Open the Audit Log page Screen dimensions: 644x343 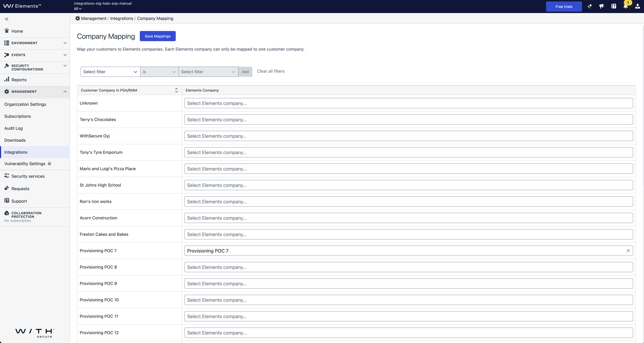pyautogui.click(x=14, y=128)
